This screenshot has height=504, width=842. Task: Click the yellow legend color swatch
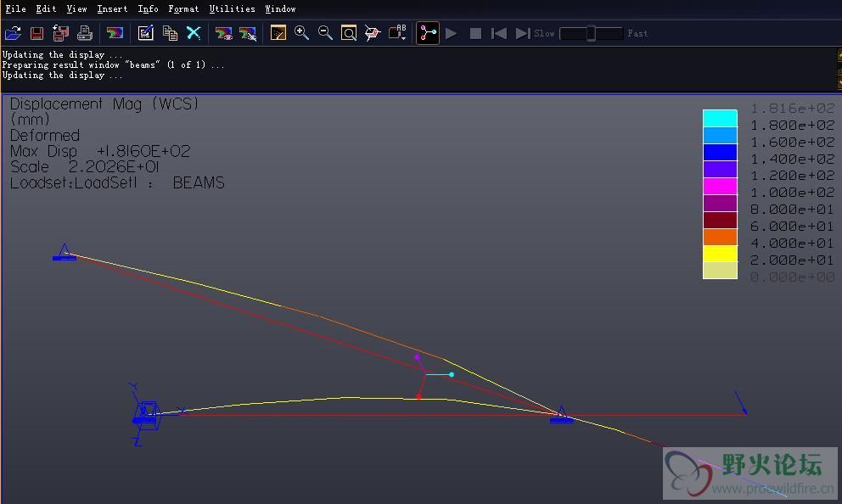tap(720, 254)
